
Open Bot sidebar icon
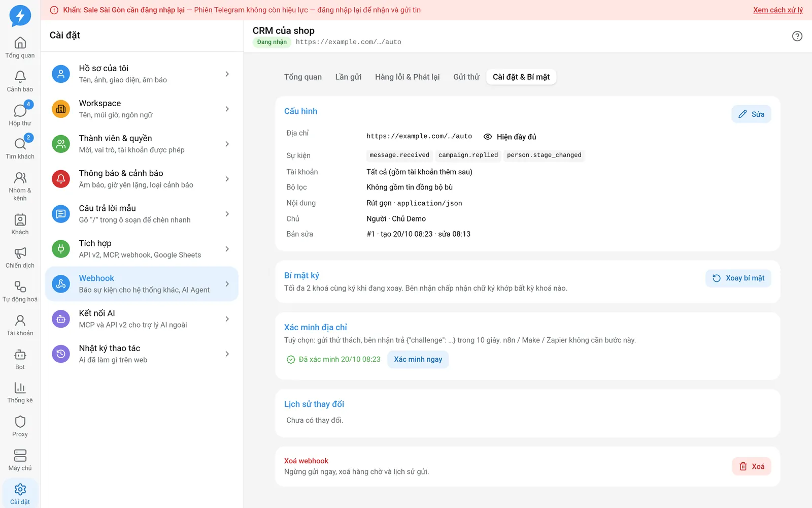20,359
